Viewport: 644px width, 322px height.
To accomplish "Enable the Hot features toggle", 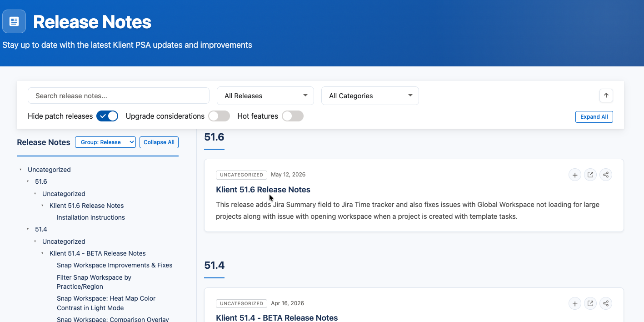I will (293, 116).
